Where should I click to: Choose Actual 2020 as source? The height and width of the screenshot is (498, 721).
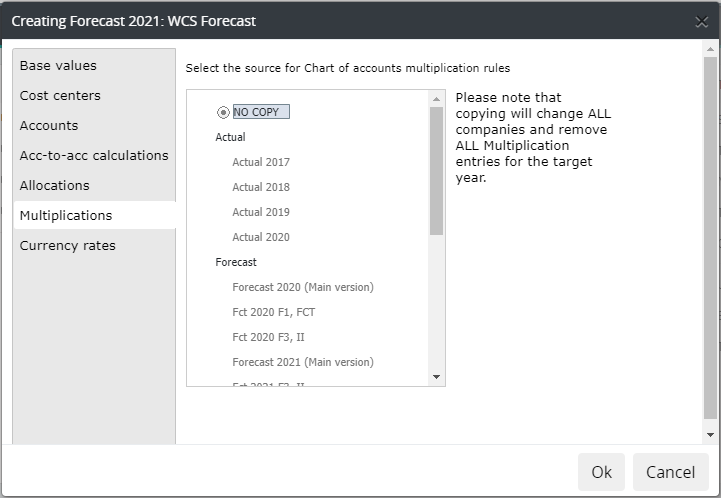click(x=261, y=237)
